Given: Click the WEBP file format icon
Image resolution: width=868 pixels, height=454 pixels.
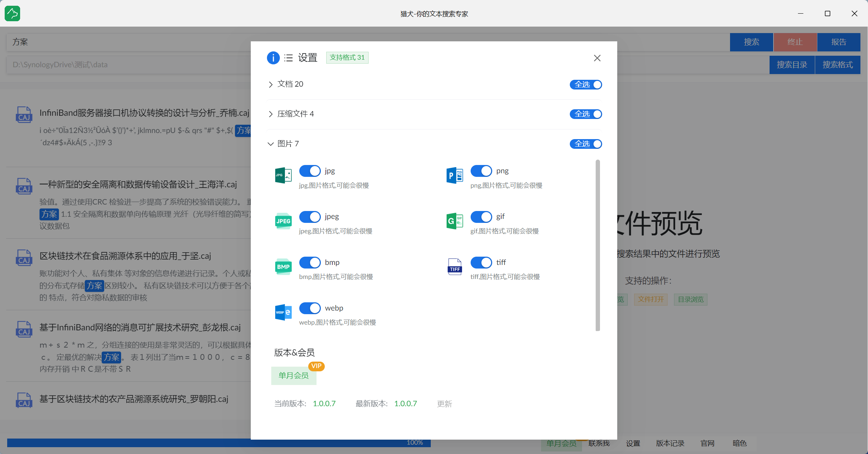Looking at the screenshot, I should tap(283, 312).
